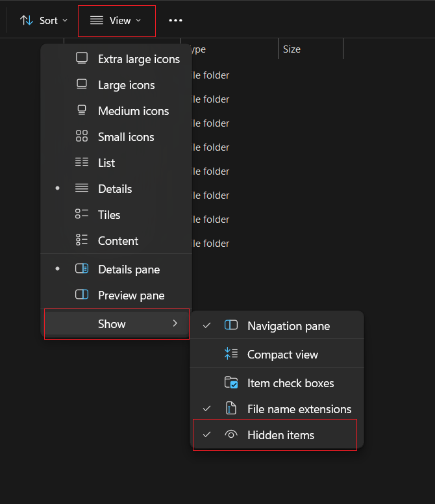The width and height of the screenshot is (435, 504).
Task: Open the See more ellipsis button
Action: [175, 21]
